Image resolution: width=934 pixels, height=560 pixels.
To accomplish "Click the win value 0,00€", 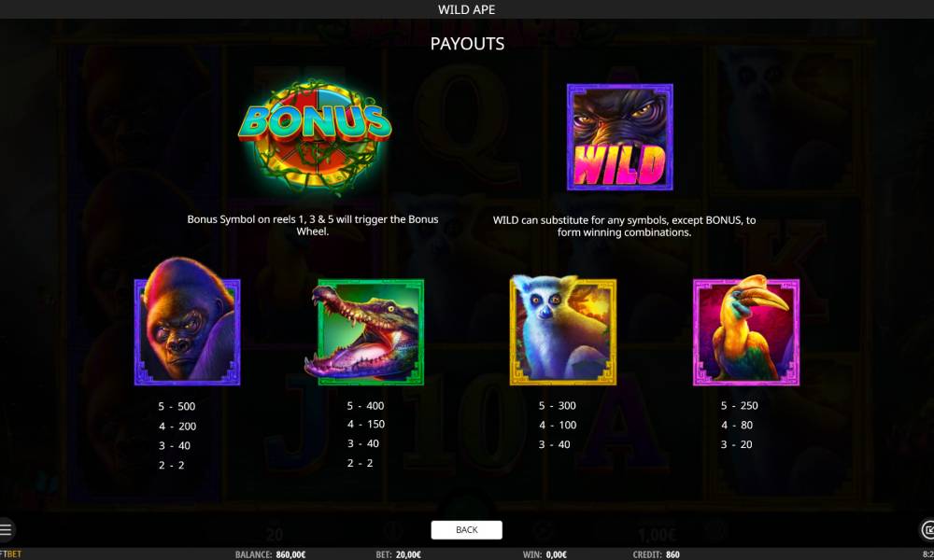I will pos(557,554).
